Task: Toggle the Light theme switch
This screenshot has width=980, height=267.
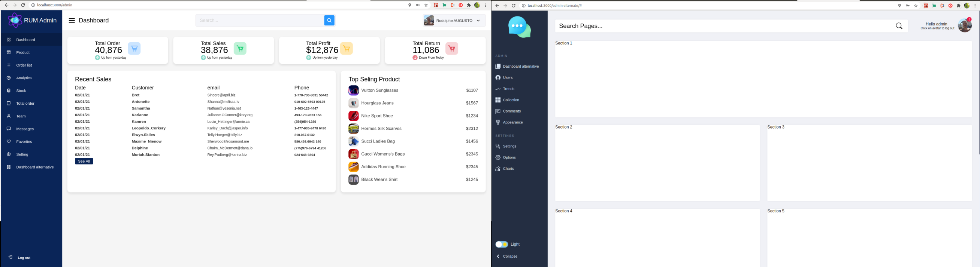Action: [501, 244]
